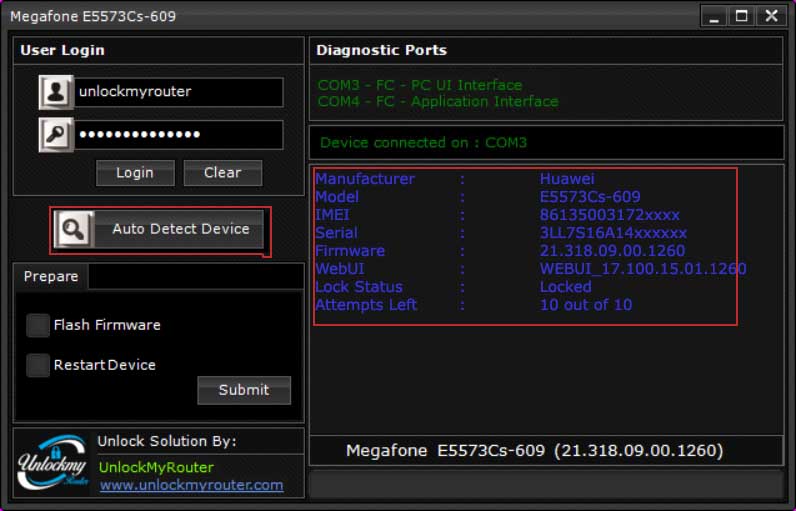796x511 pixels.
Task: Focus the username field containing unlockmyrouter
Action: pos(179,92)
